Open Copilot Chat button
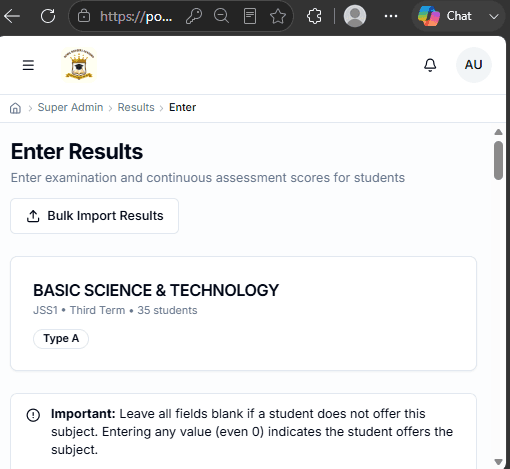 click(x=445, y=16)
